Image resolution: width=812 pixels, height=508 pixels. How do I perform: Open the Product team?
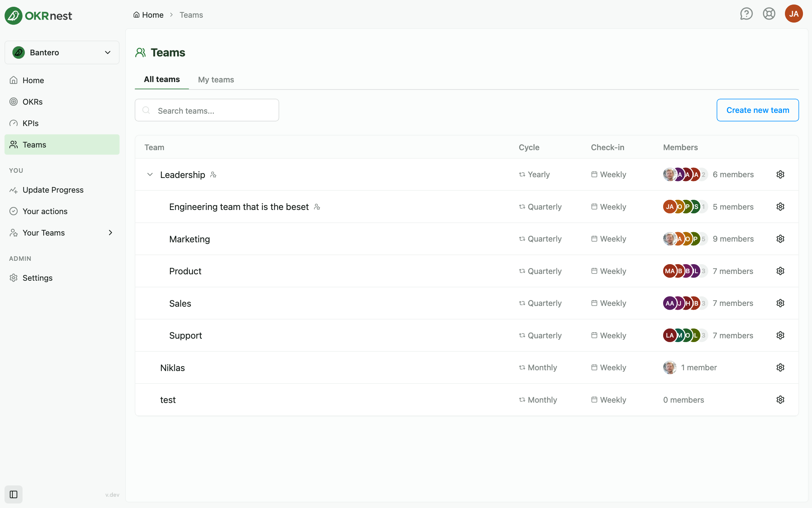click(x=185, y=271)
